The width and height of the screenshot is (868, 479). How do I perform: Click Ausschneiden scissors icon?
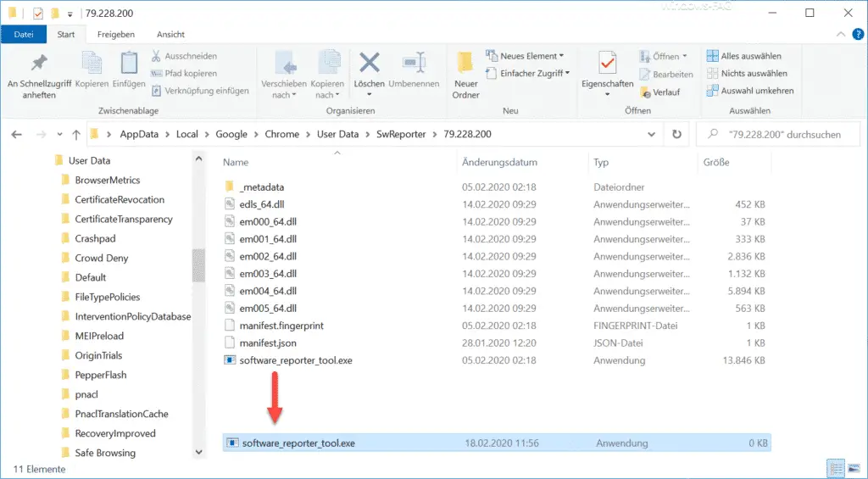tap(156, 56)
